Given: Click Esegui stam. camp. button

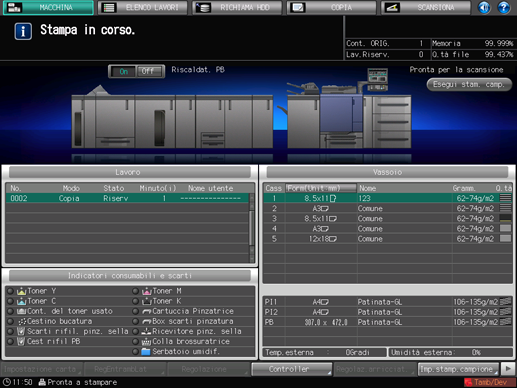Looking at the screenshot, I should pyautogui.click(x=469, y=84).
